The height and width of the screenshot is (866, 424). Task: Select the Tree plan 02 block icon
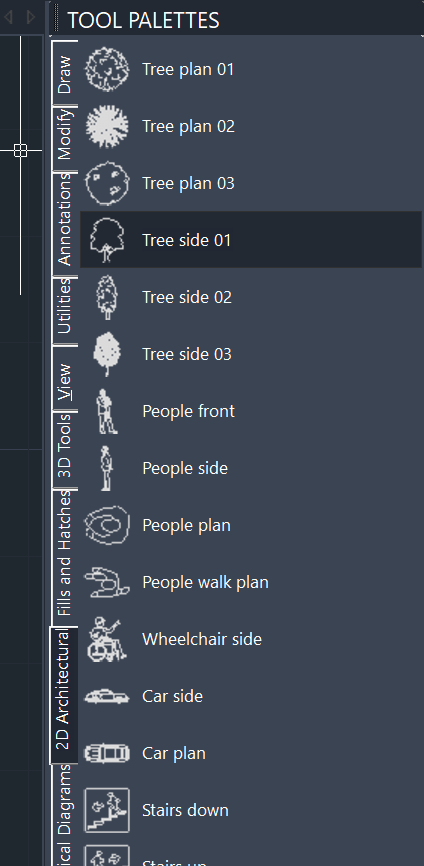point(107,126)
